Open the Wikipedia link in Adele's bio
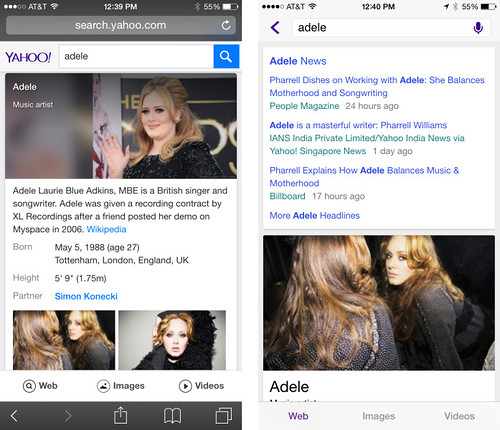Image resolution: width=500 pixels, height=430 pixels. (x=106, y=229)
